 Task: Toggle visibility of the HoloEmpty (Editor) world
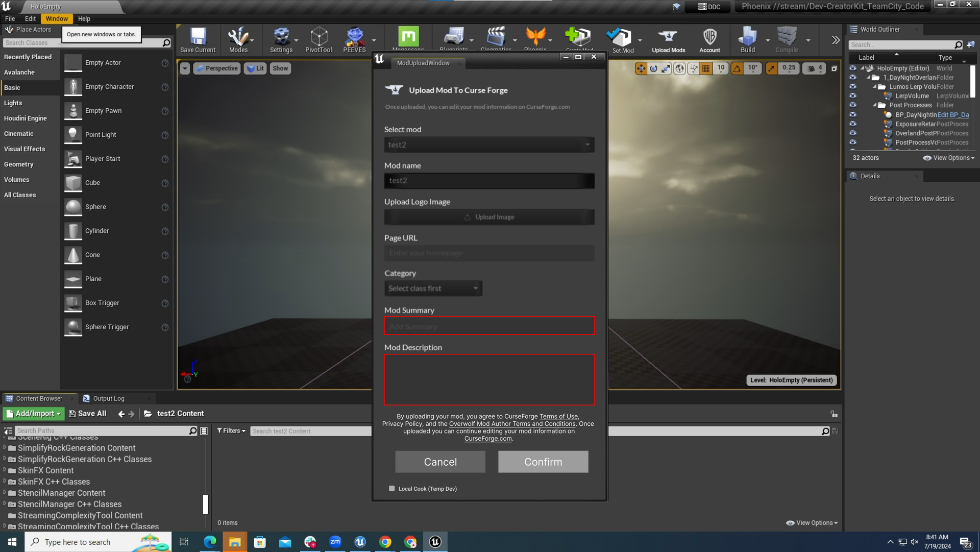pyautogui.click(x=852, y=68)
